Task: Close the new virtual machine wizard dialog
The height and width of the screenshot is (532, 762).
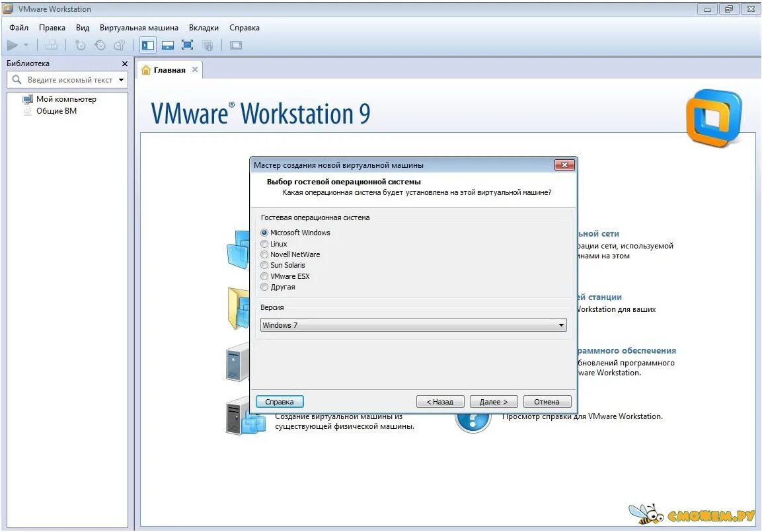Action: (564, 165)
